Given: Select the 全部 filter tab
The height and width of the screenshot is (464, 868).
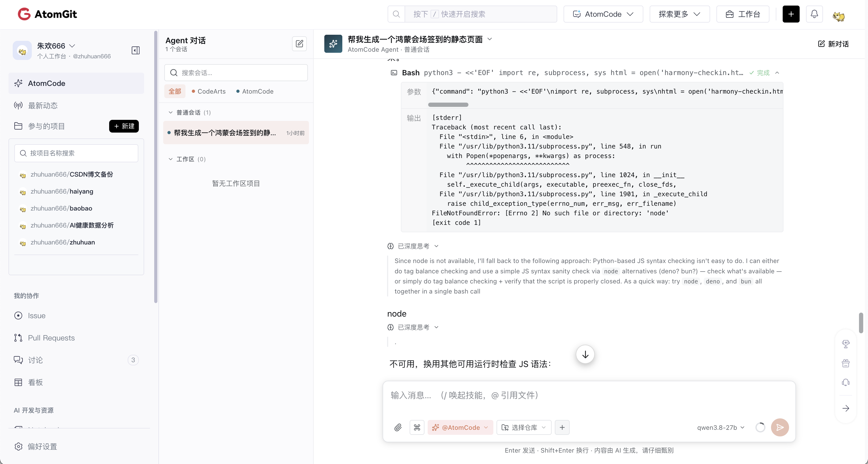Looking at the screenshot, I should click(175, 91).
